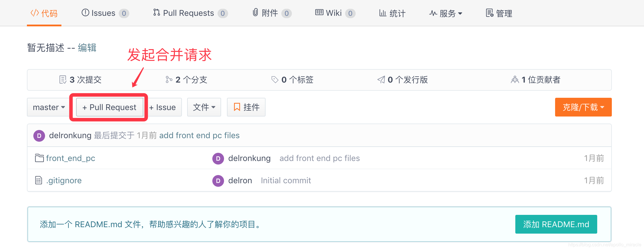Image resolution: width=644 pixels, height=250 pixels.
Task: Expand the 服务 services dropdown
Action: coord(446,13)
